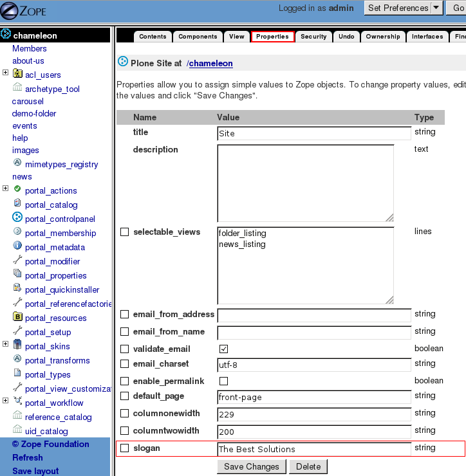Click the Save Changes button

pyautogui.click(x=252, y=466)
